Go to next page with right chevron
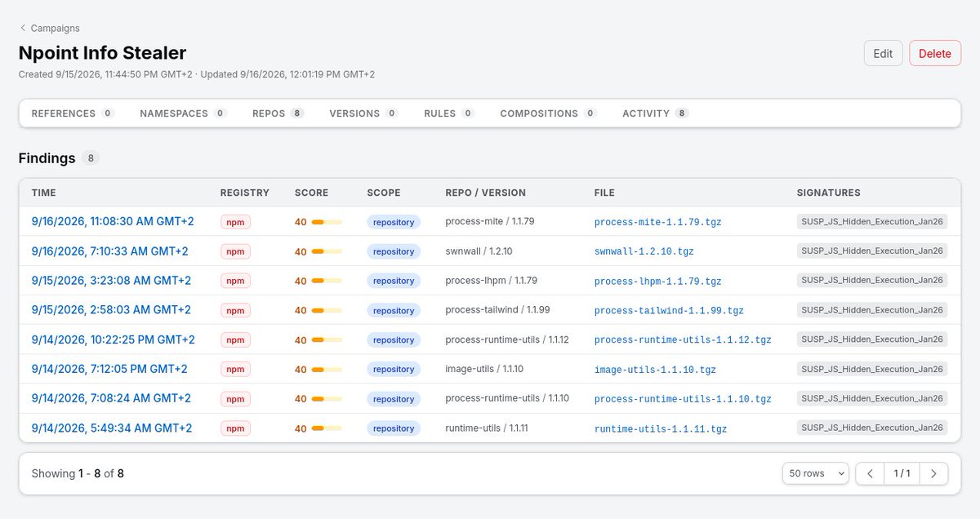Viewport: 980px width, 519px height. click(x=933, y=473)
